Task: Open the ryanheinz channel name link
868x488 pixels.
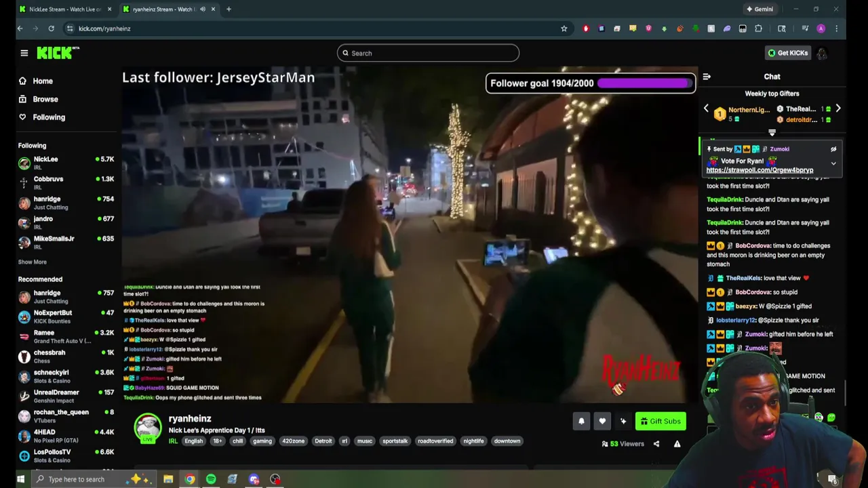Action: click(190, 419)
